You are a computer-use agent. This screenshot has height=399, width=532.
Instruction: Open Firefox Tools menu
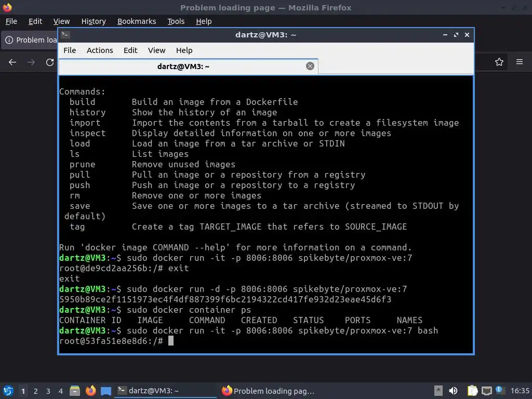pos(176,21)
